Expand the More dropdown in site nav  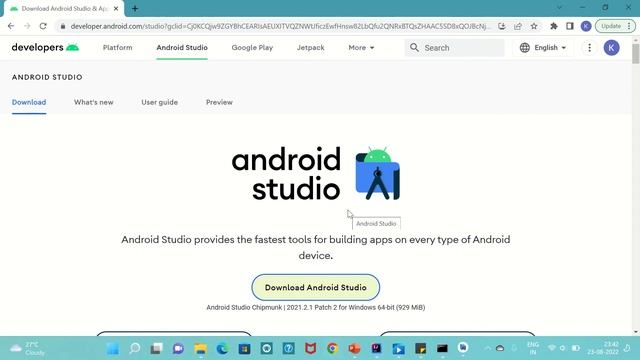point(361,48)
